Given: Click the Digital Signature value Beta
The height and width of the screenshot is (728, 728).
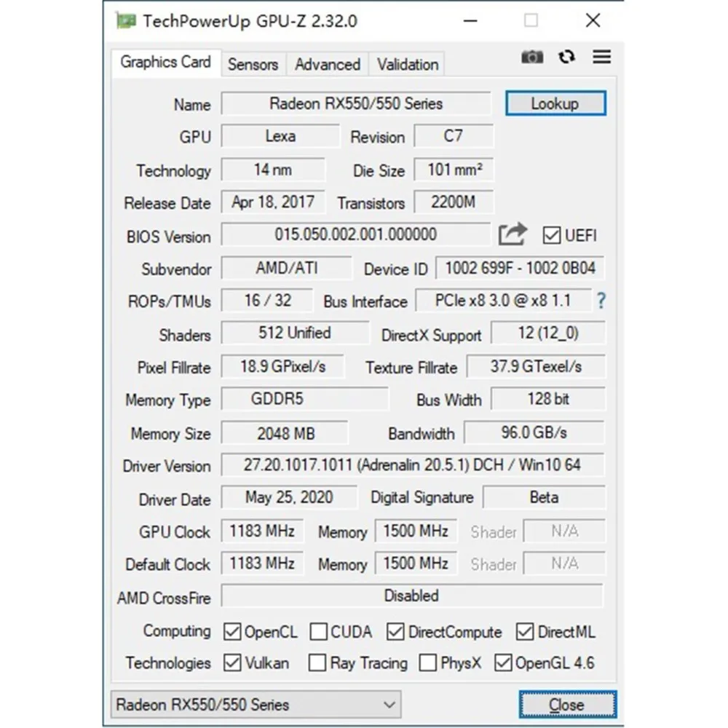Looking at the screenshot, I should (544, 497).
